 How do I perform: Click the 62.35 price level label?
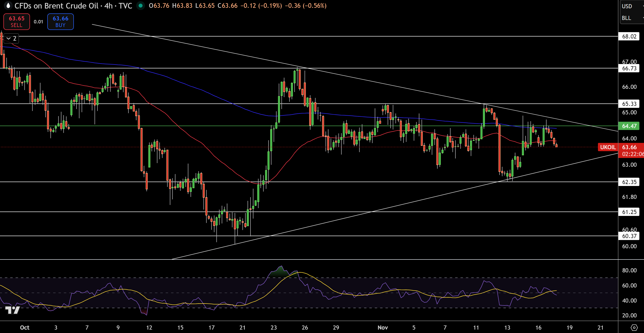point(629,182)
